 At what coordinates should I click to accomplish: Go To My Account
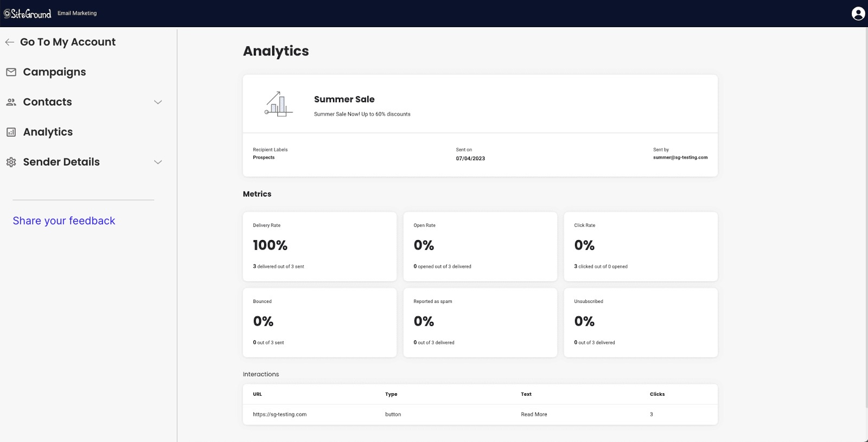point(68,42)
